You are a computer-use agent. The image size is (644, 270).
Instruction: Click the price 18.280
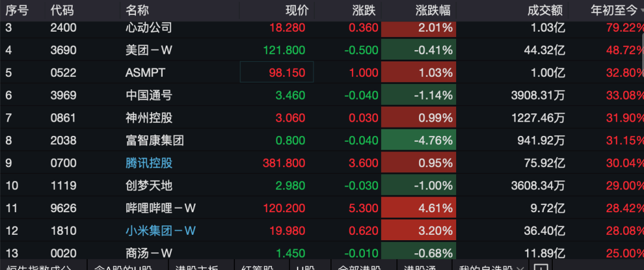click(x=287, y=28)
